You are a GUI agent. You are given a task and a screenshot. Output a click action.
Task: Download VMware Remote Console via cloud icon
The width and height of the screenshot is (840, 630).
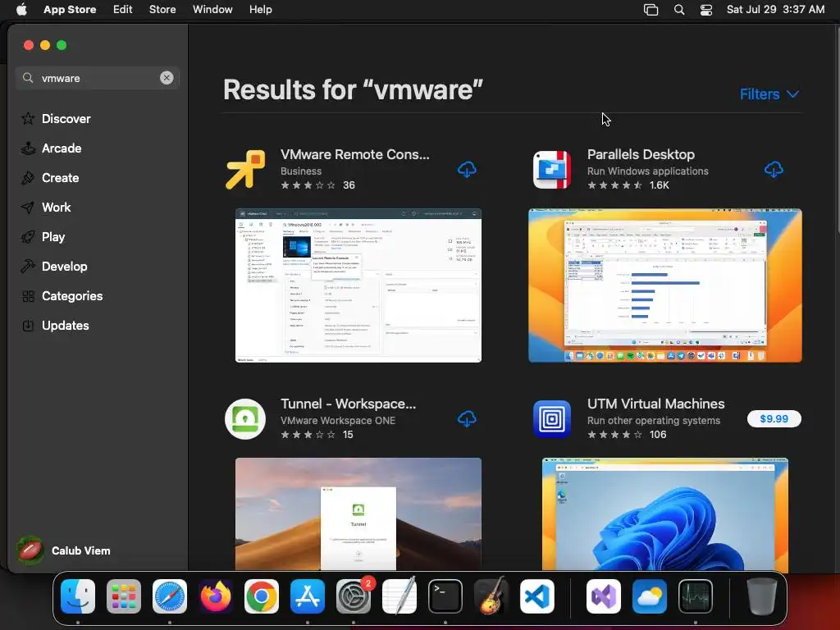tap(467, 170)
